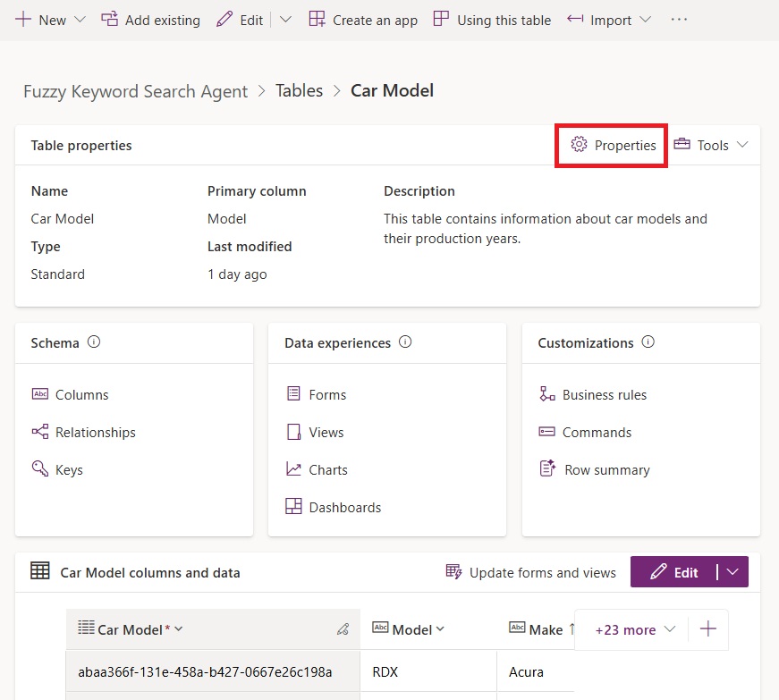Open the Forms link
The width and height of the screenshot is (779, 700).
tap(327, 394)
